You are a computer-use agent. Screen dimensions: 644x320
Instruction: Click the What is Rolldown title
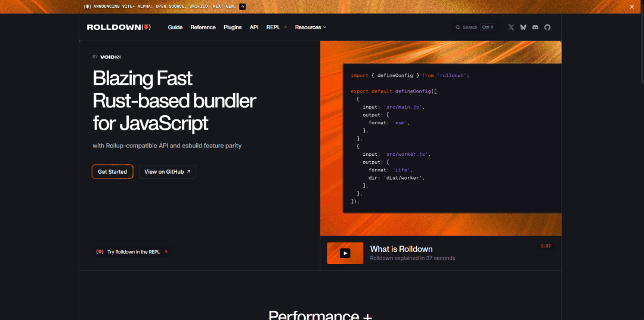pyautogui.click(x=401, y=249)
